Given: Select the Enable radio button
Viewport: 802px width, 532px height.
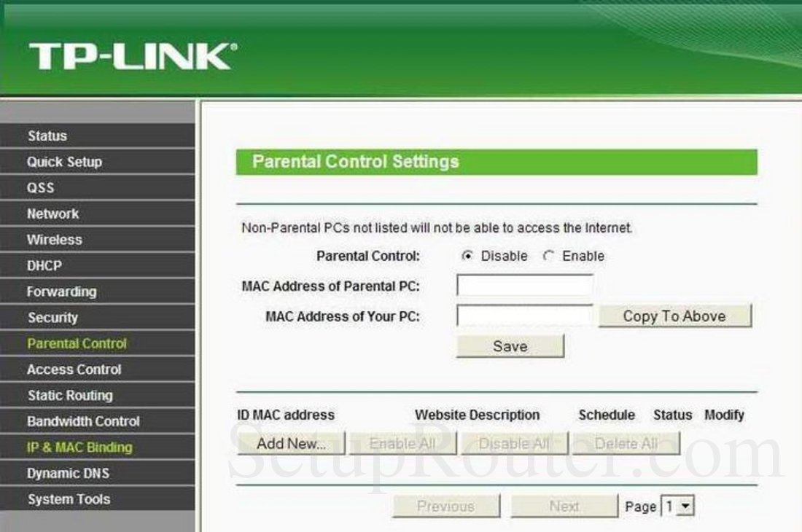Looking at the screenshot, I should point(548,256).
